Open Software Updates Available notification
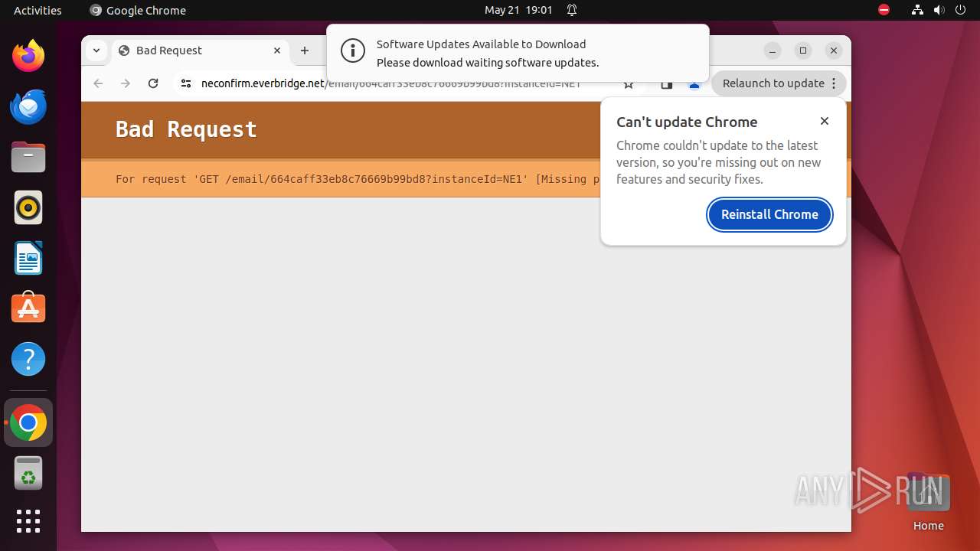The image size is (980, 551). (518, 53)
